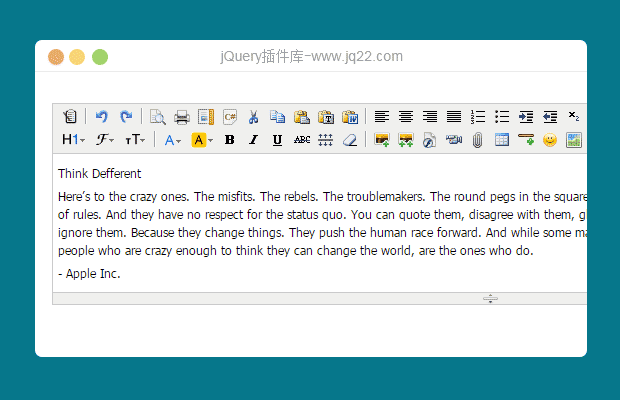The image size is (620, 400).
Task: Center align the text
Action: 405,117
